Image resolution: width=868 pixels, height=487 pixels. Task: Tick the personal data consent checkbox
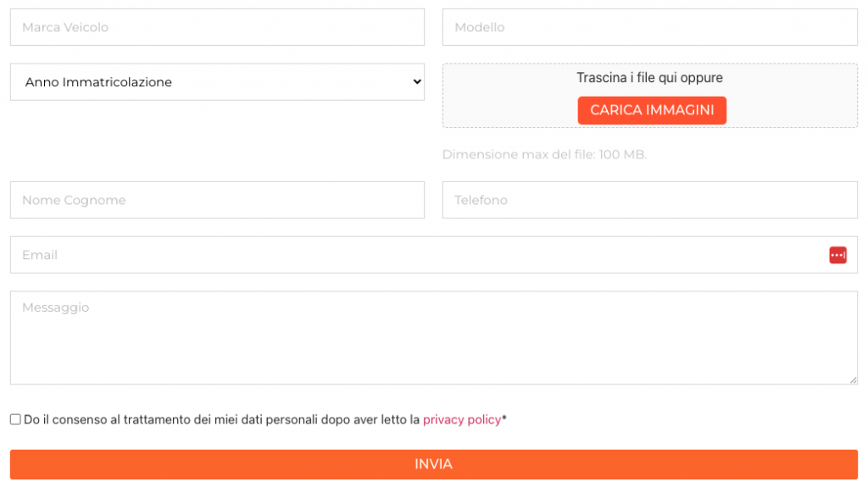click(x=15, y=419)
